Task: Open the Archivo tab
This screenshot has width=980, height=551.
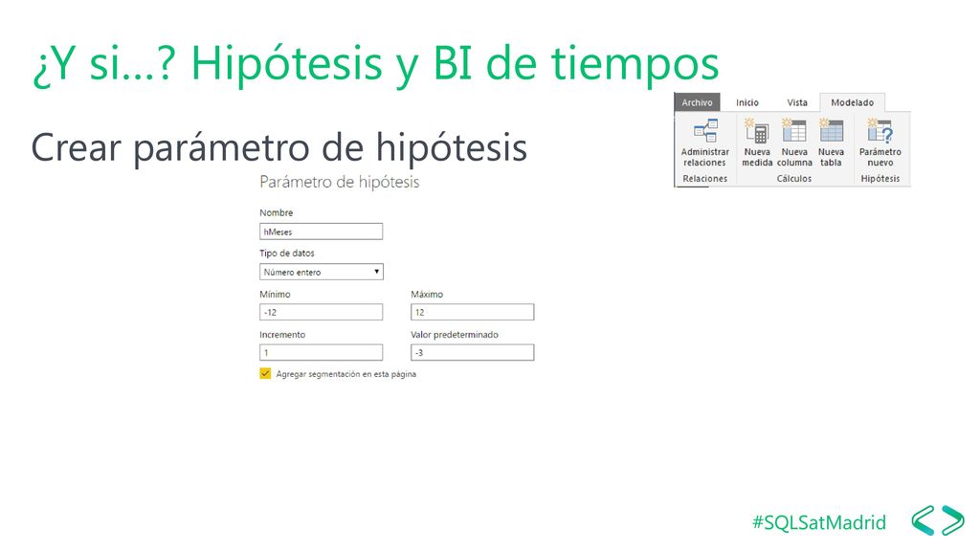Action: coord(697,102)
